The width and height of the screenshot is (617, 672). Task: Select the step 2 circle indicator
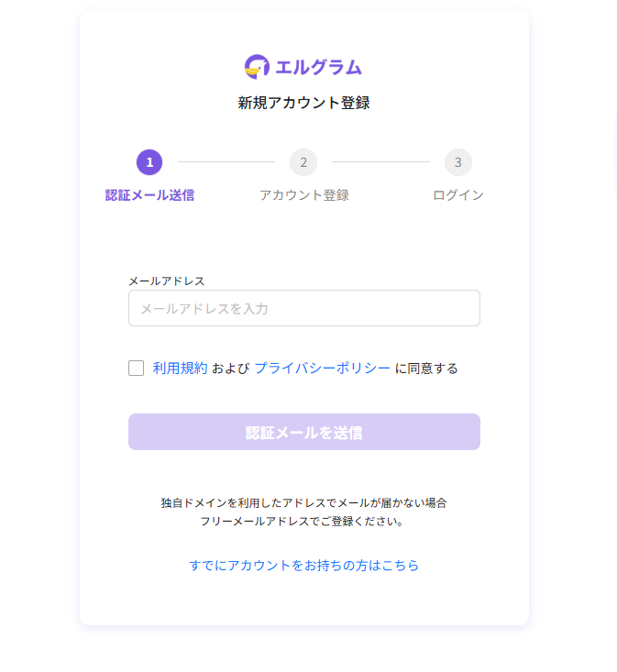(303, 162)
